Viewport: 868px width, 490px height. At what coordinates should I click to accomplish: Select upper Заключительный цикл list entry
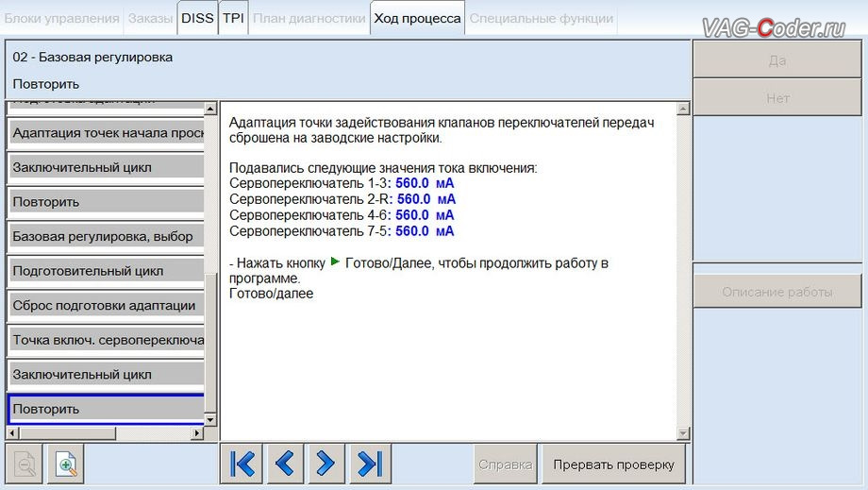(107, 167)
